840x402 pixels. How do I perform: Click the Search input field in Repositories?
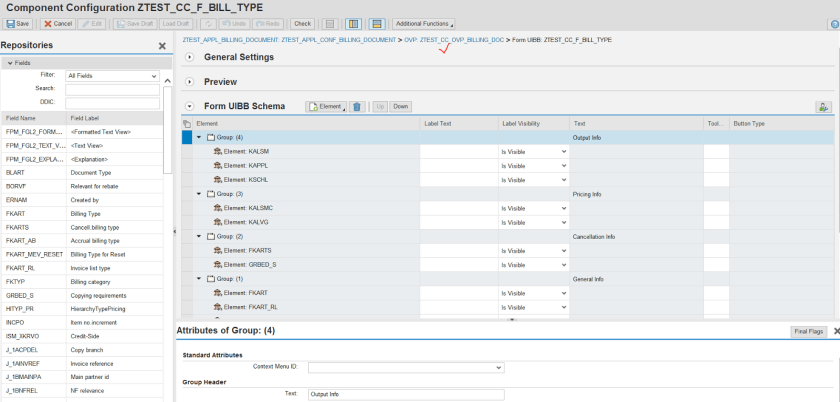[112, 88]
